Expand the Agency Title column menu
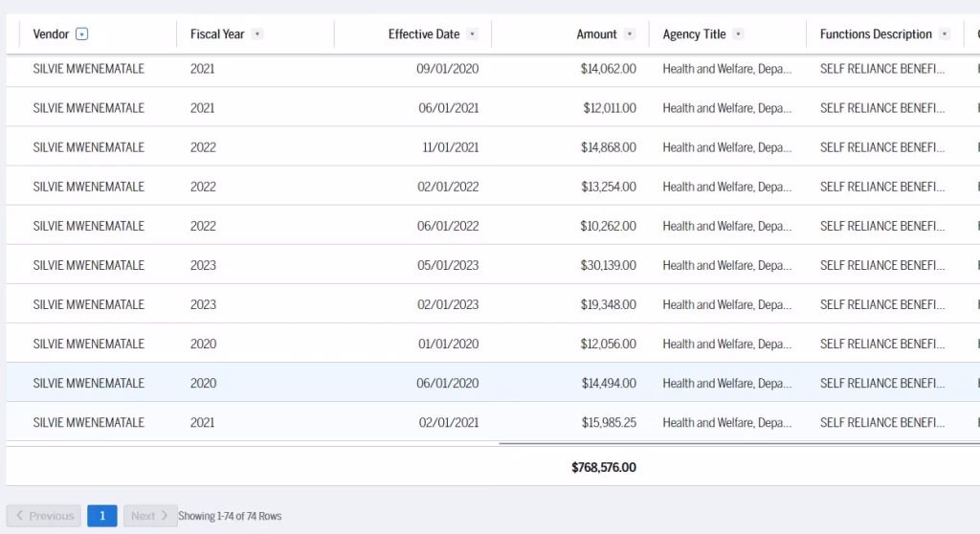This screenshot has width=980, height=534. [739, 34]
